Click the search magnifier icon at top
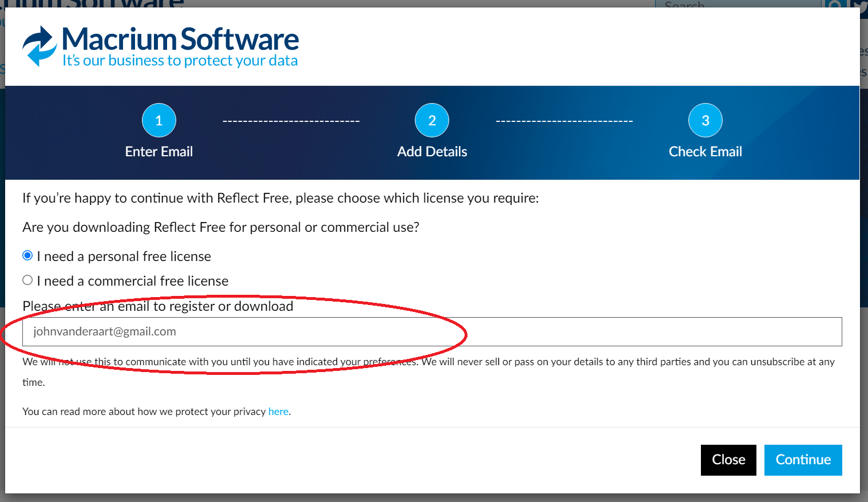Image resolution: width=868 pixels, height=502 pixels. click(835, 5)
